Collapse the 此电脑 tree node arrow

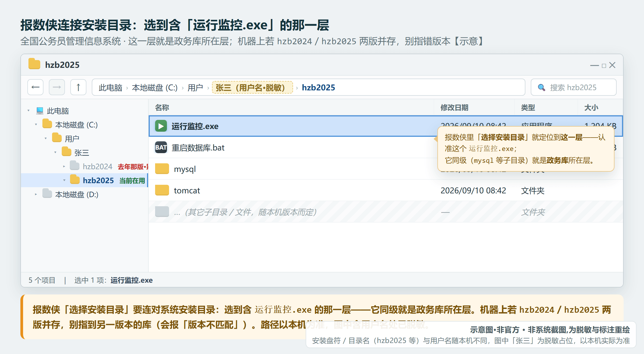click(28, 110)
